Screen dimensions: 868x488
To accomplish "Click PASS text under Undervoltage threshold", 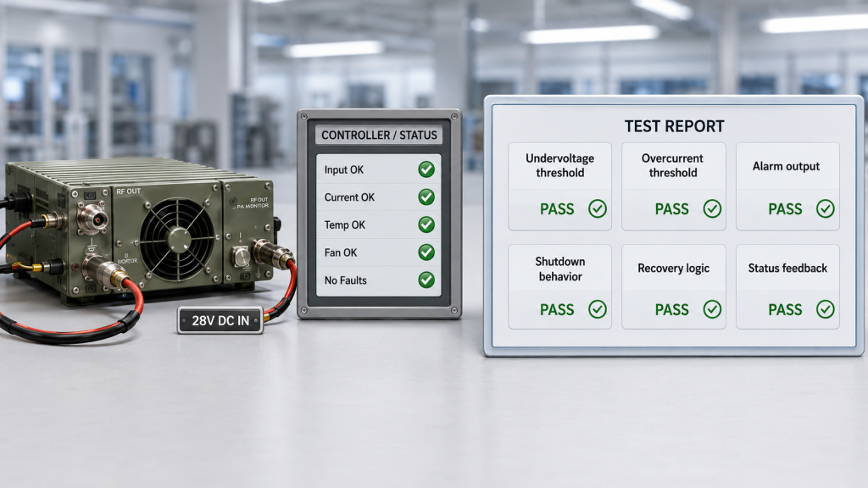I will coord(557,209).
